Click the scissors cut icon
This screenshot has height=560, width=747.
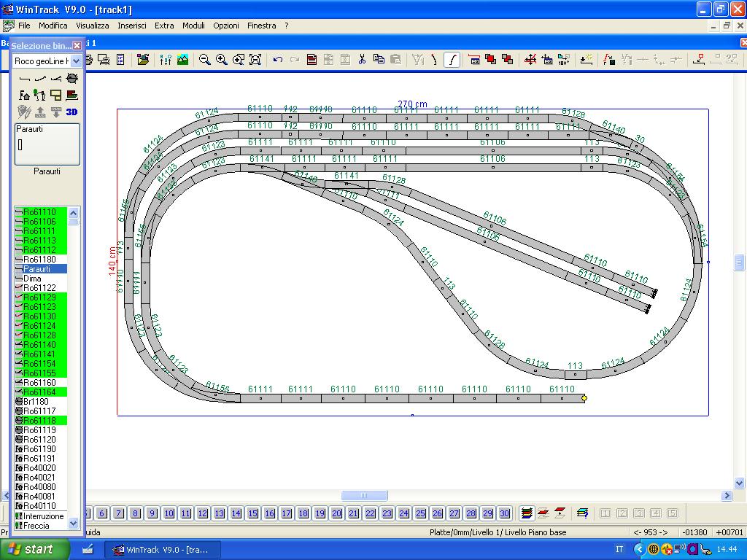pyautogui.click(x=362, y=60)
